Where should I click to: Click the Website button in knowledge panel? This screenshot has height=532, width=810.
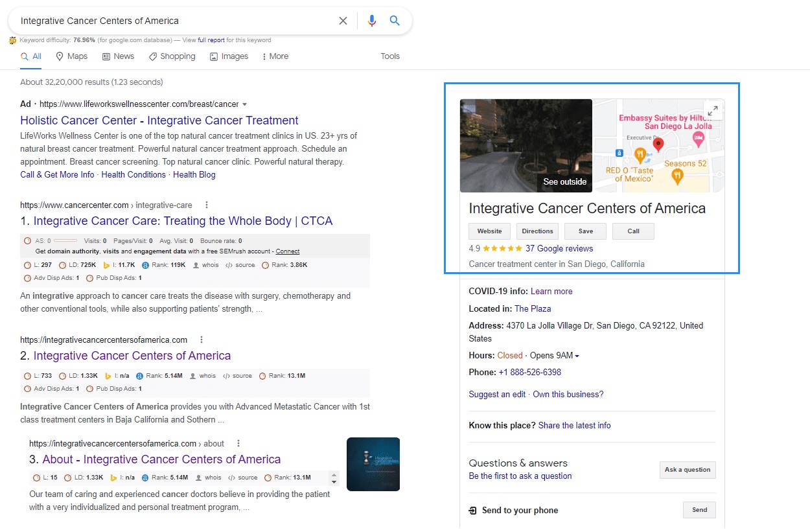490,231
